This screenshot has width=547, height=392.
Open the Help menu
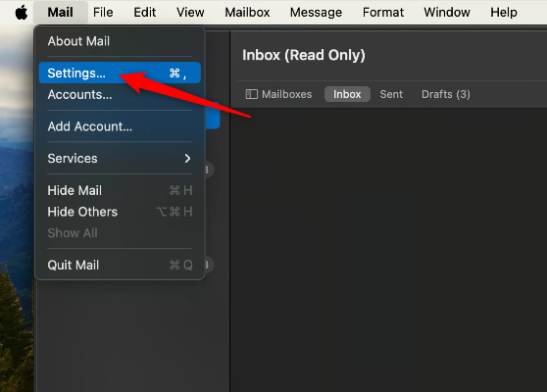[x=504, y=13]
